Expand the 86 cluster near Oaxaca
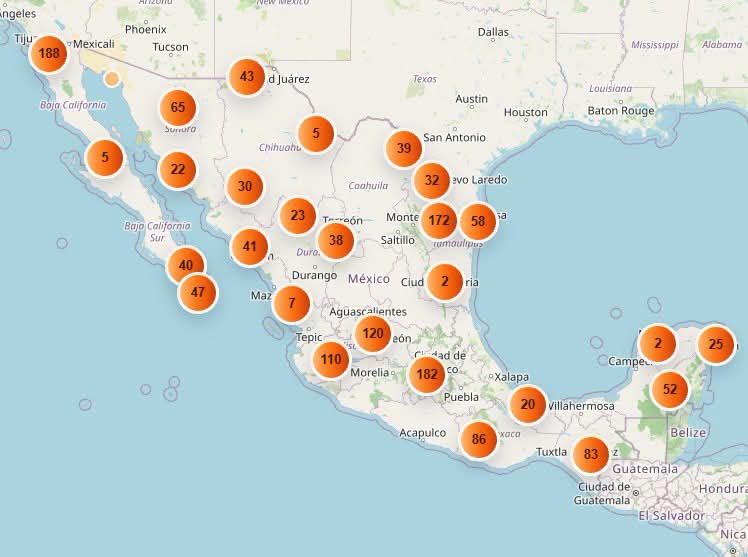The height and width of the screenshot is (557, 748). click(x=478, y=439)
